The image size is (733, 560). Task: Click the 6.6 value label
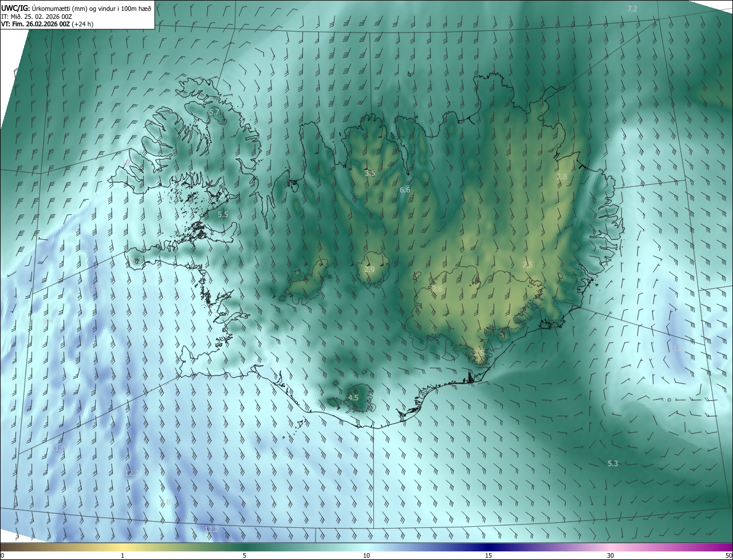click(x=405, y=190)
